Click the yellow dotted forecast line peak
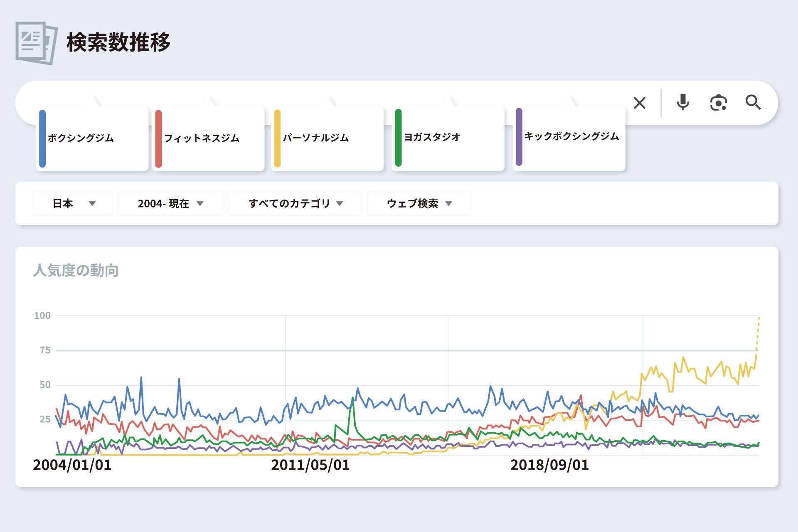 tap(759, 319)
